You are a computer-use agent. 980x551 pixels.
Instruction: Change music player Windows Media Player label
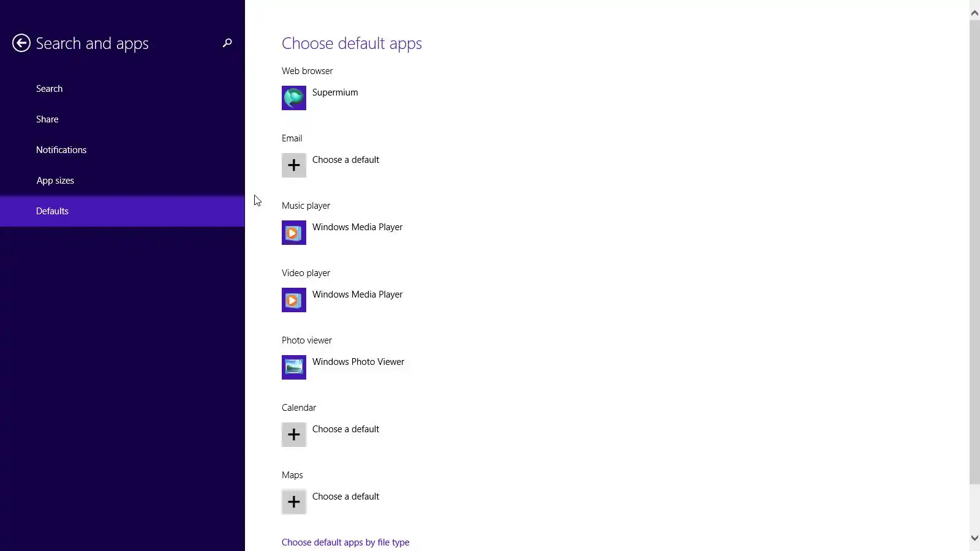(357, 227)
